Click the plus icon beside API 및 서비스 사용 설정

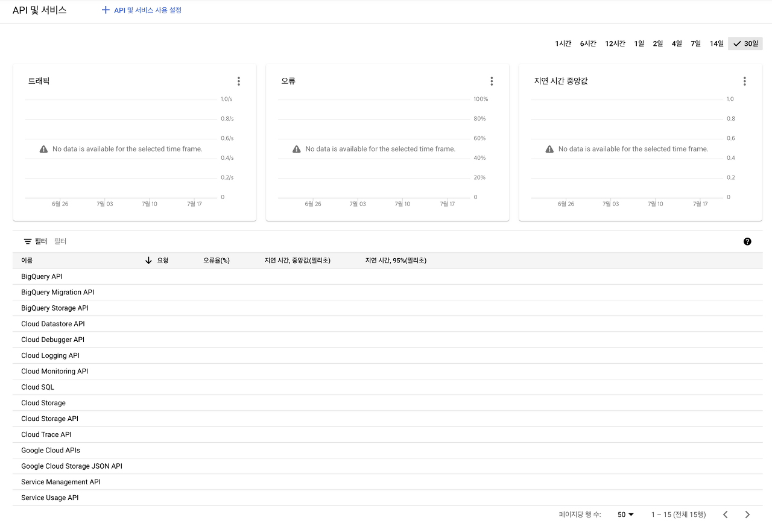(x=106, y=10)
